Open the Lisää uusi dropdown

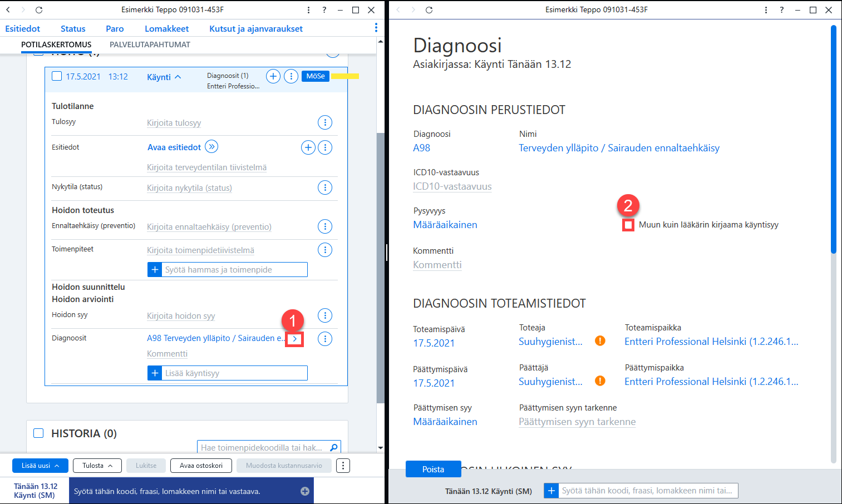[x=40, y=466]
